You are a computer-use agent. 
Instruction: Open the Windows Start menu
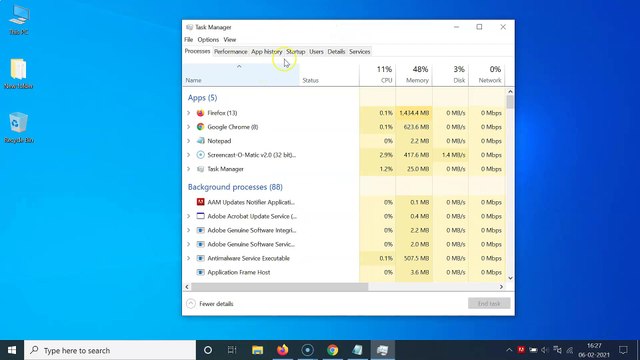(x=12, y=350)
